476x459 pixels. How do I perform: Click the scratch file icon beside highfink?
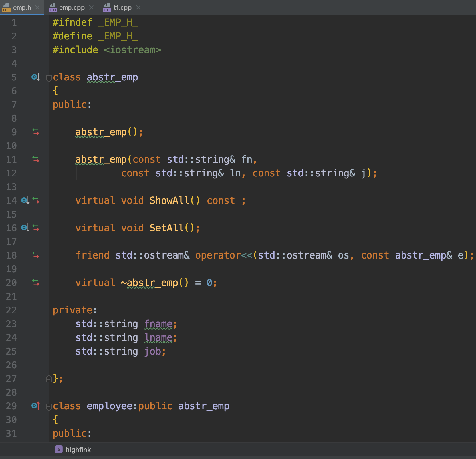(59, 450)
